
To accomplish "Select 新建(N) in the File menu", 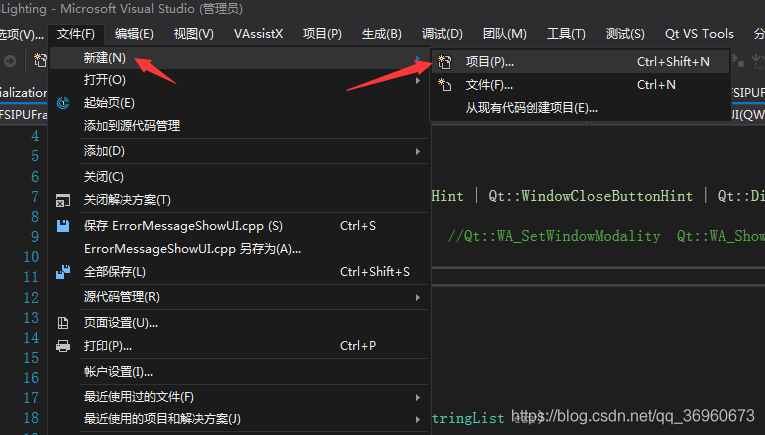I will (x=239, y=58).
